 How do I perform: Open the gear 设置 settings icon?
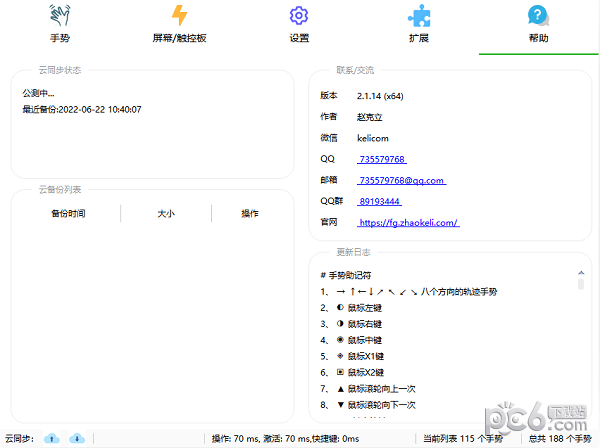point(299,16)
